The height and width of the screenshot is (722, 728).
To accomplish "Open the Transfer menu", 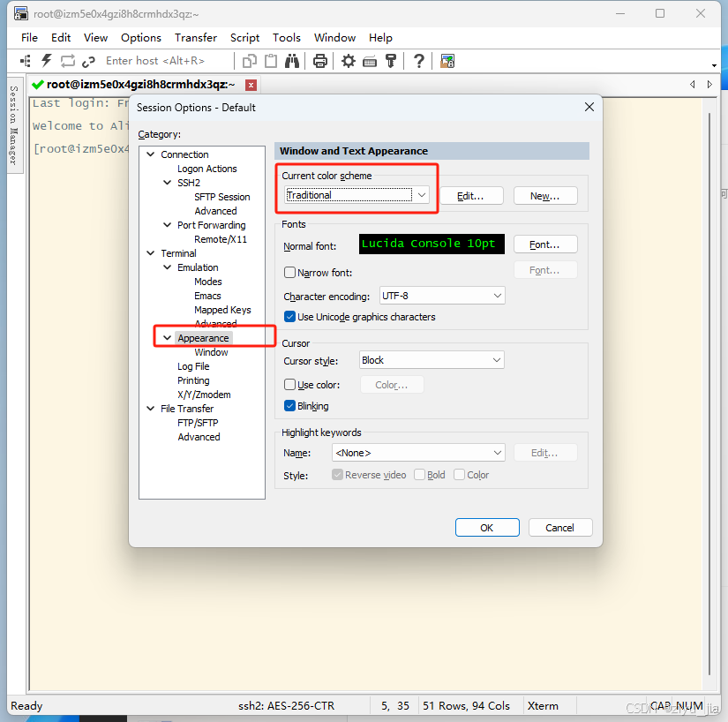I will 196,38.
